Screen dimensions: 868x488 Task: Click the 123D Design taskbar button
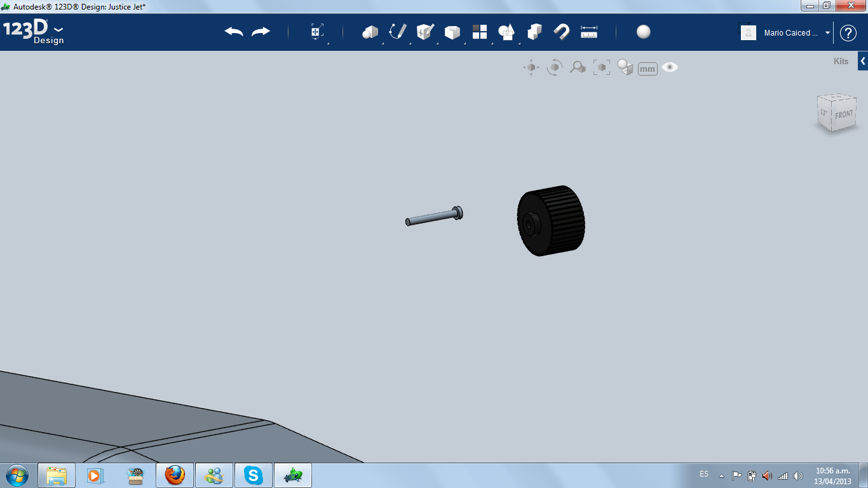(x=293, y=475)
